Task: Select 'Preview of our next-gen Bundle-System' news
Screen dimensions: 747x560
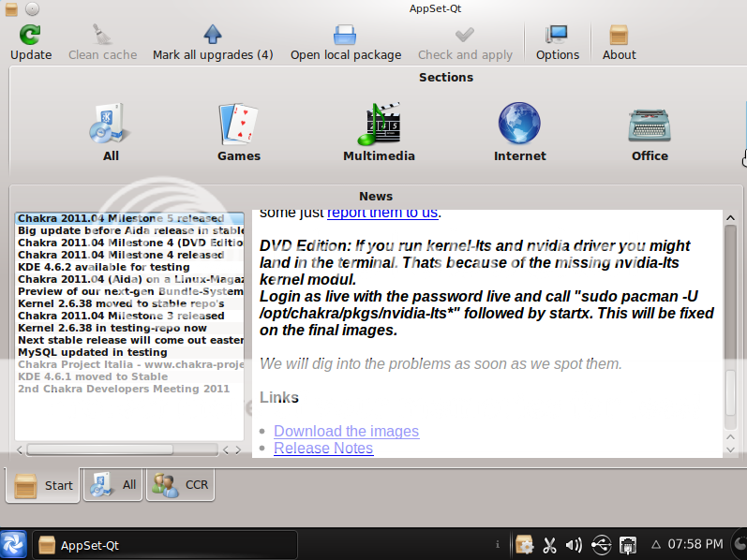Action: click(129, 291)
